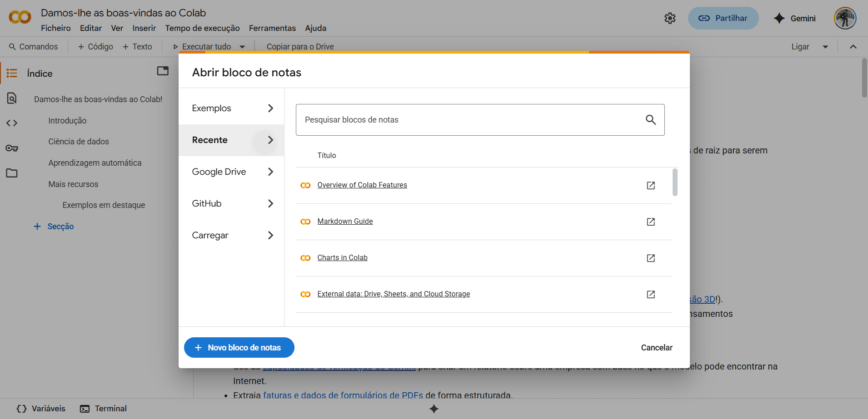Viewport: 868px width, 419px height.
Task: Open the Editar menu
Action: [91, 28]
